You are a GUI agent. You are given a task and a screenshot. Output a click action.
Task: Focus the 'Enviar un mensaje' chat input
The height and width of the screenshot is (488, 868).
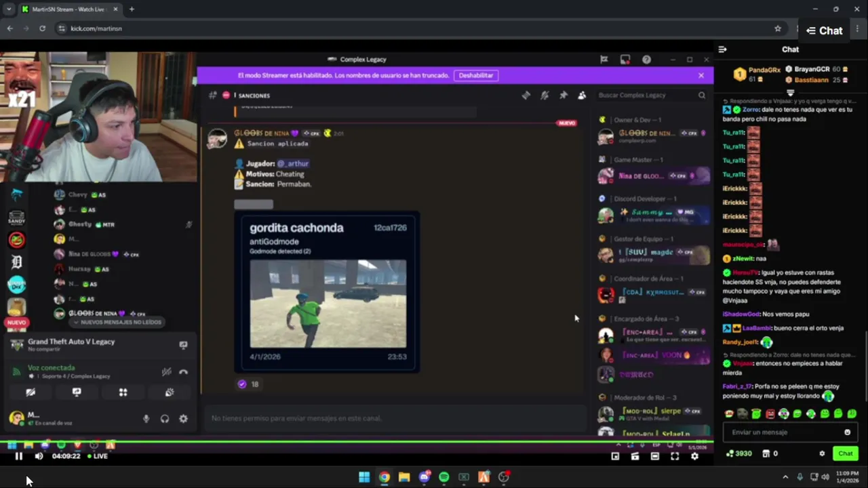[781, 432]
